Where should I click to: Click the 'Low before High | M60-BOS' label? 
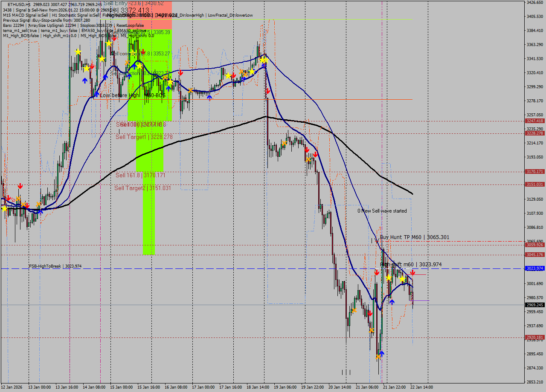tap(132, 95)
